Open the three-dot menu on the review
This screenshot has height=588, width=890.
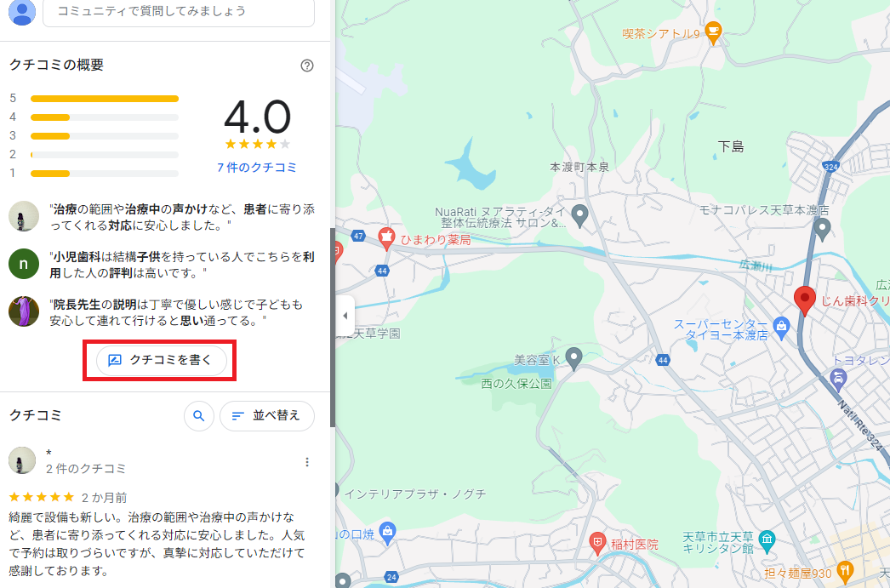pos(307,460)
